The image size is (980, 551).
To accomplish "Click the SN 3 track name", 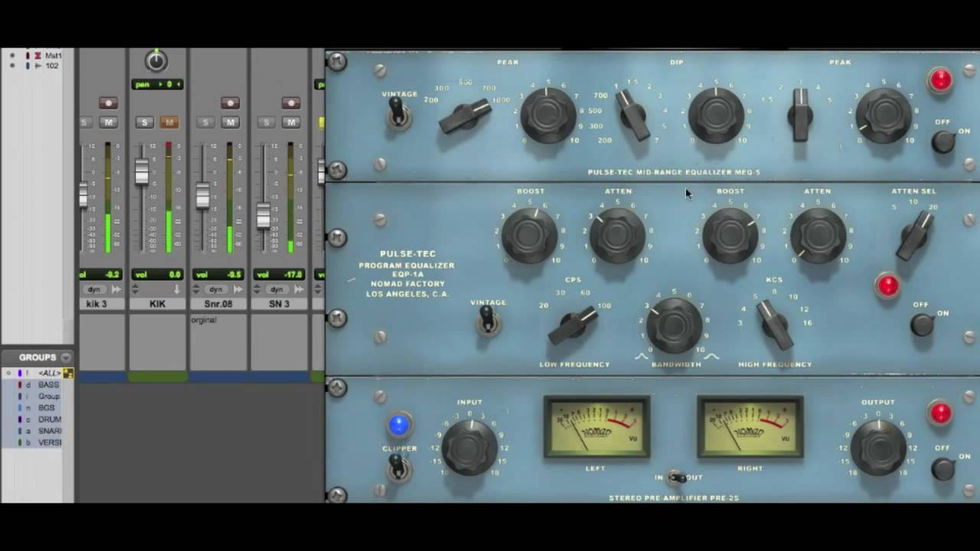I will pyautogui.click(x=279, y=304).
